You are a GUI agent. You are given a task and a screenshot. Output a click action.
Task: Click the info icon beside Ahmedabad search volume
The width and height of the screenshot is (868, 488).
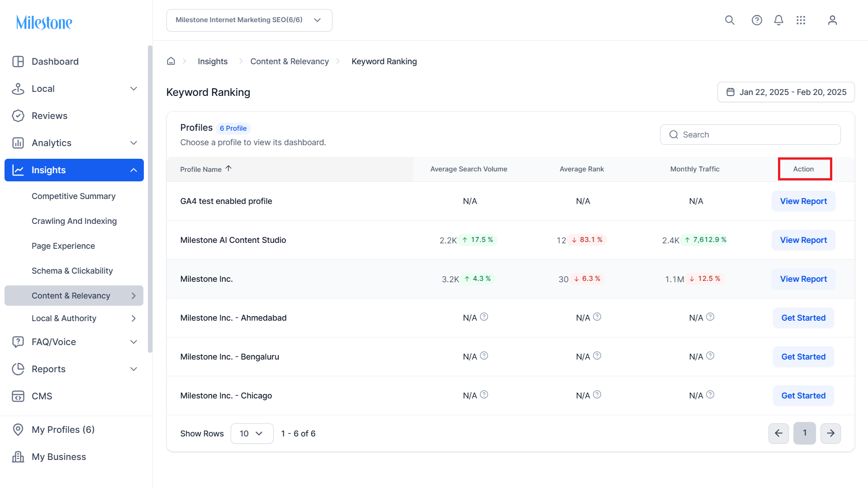tap(484, 317)
